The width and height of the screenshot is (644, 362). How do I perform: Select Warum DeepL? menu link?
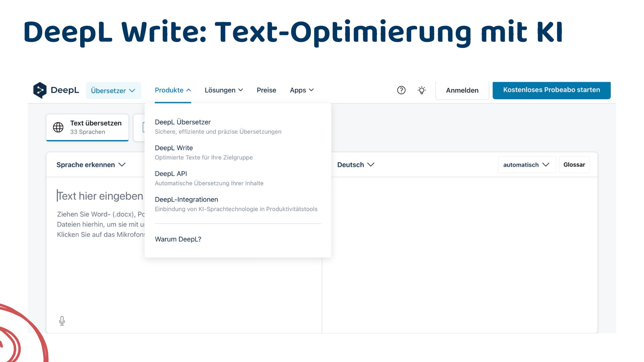coord(178,239)
